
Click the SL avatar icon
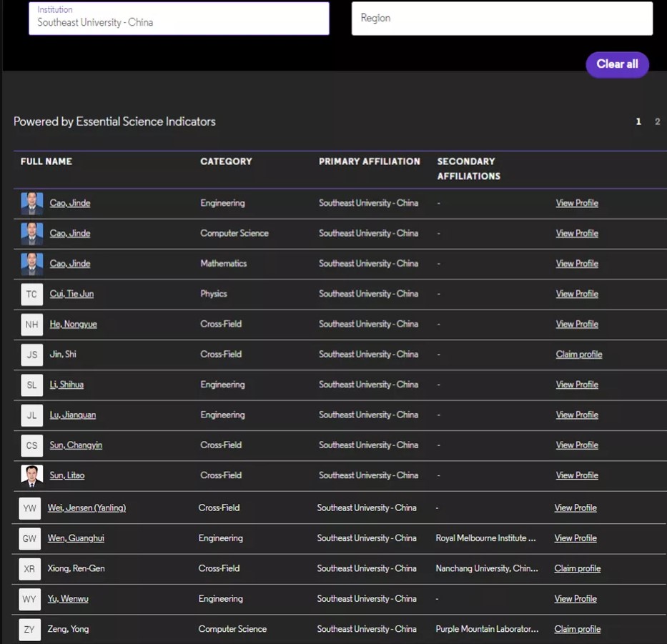click(31, 385)
